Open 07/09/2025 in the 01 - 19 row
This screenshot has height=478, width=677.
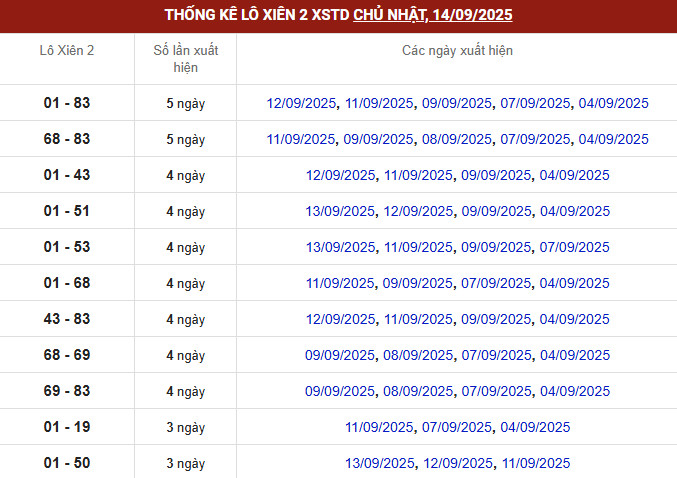coord(457,427)
